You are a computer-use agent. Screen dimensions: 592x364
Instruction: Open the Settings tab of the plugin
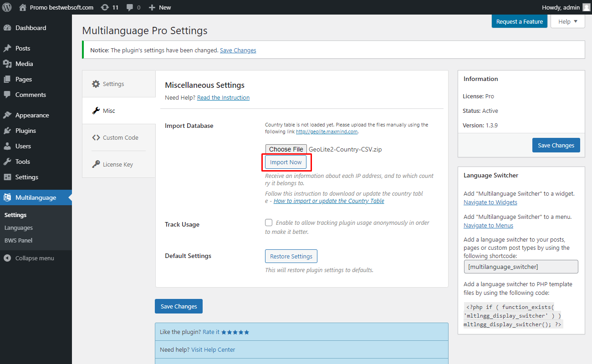pyautogui.click(x=119, y=84)
